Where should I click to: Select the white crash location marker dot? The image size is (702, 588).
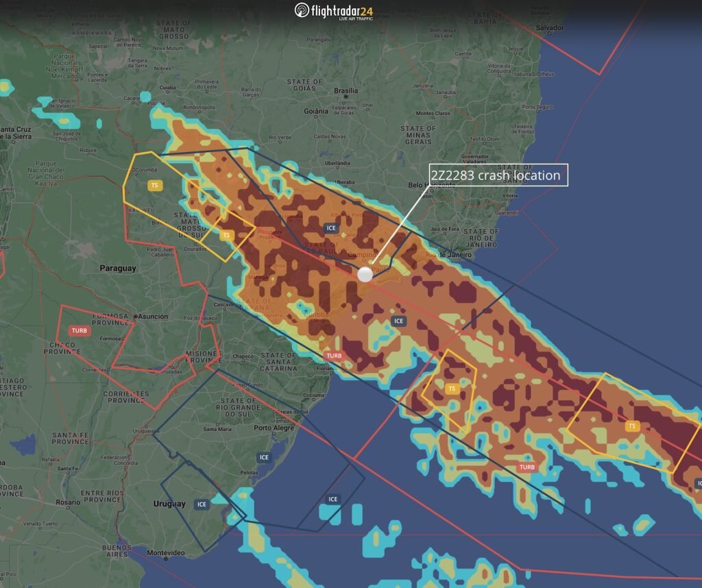(365, 274)
